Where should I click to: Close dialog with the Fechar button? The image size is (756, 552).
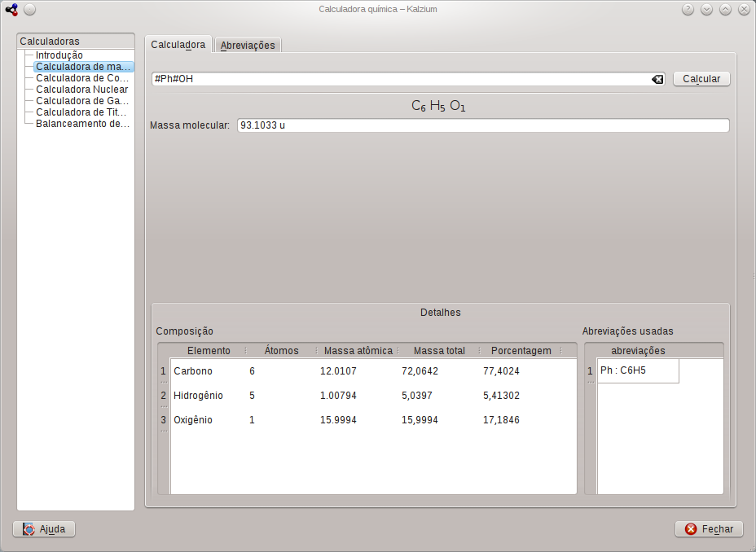tap(709, 529)
